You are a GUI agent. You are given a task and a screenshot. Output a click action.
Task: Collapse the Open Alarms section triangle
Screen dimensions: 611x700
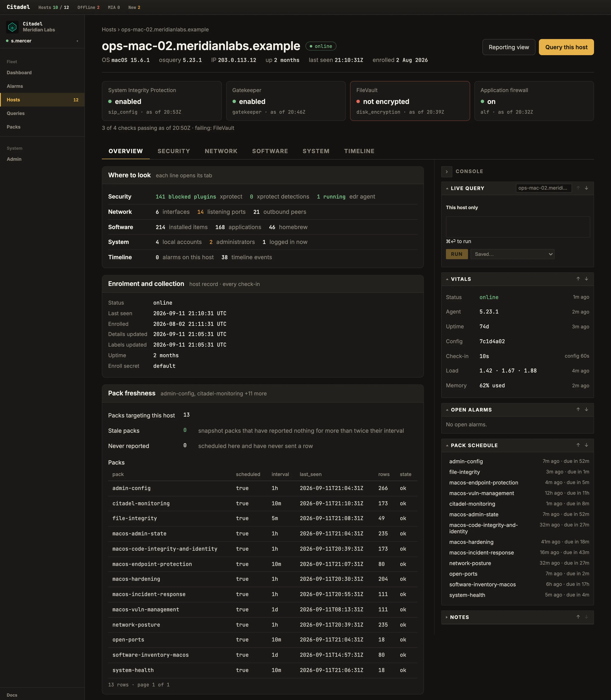[x=447, y=410]
